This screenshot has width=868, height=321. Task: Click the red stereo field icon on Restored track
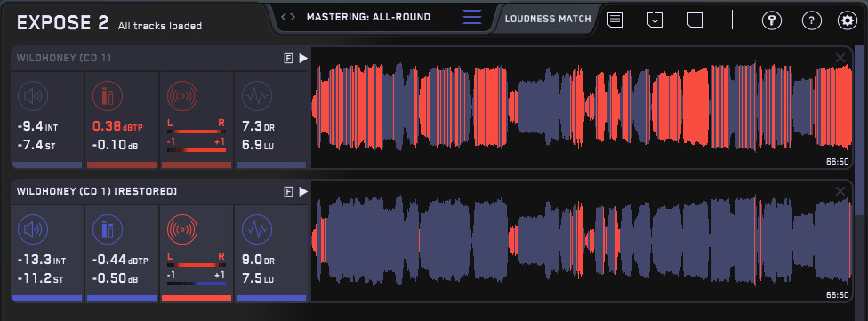tap(182, 229)
